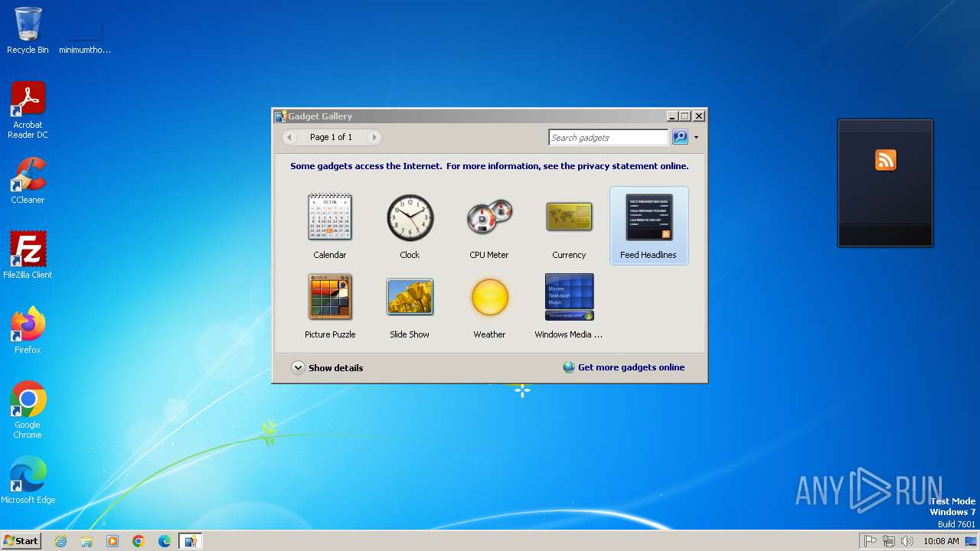Open Internet Explorer from taskbar
The image size is (980, 551).
coord(60,541)
